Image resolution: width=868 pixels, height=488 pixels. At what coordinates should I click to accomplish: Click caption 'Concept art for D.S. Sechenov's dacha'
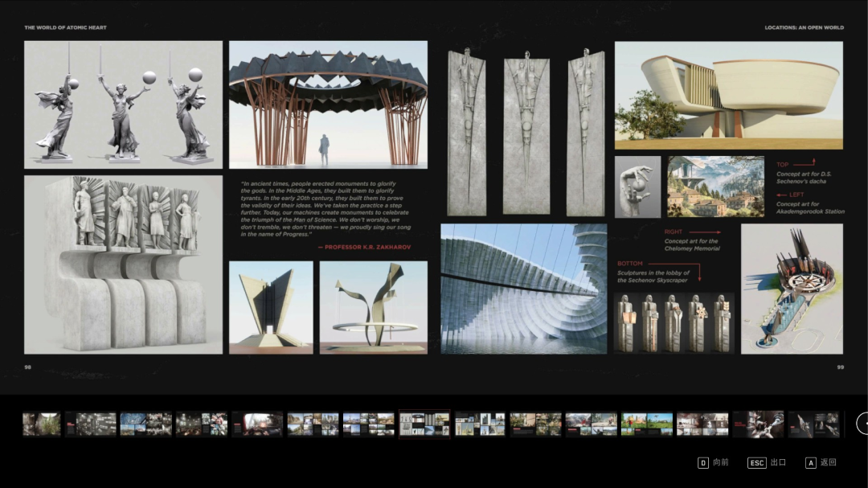(x=804, y=177)
